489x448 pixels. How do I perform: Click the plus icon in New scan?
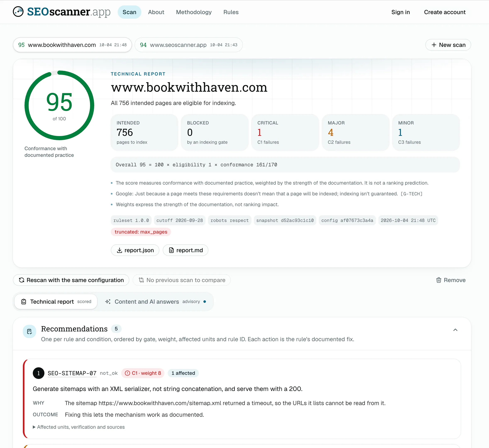[x=434, y=45]
